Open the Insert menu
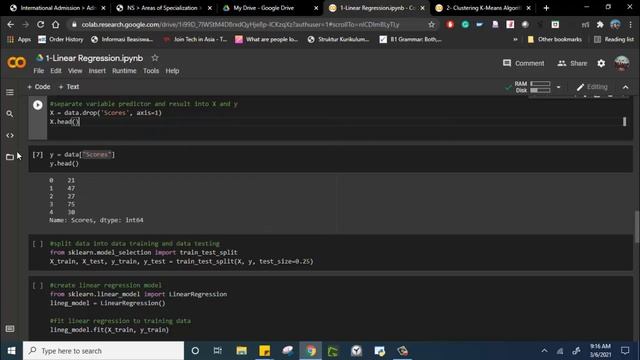The image size is (640, 360). [x=97, y=71]
